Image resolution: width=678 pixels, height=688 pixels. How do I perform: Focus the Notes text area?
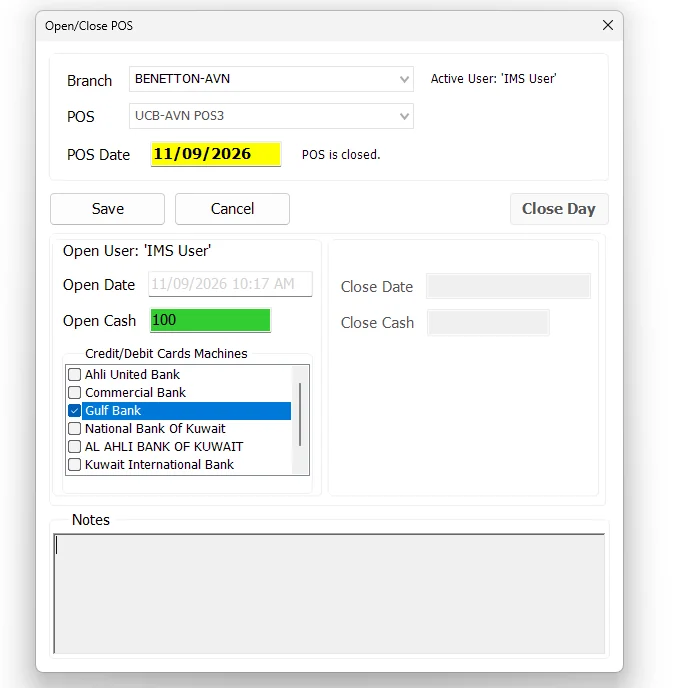(329, 594)
